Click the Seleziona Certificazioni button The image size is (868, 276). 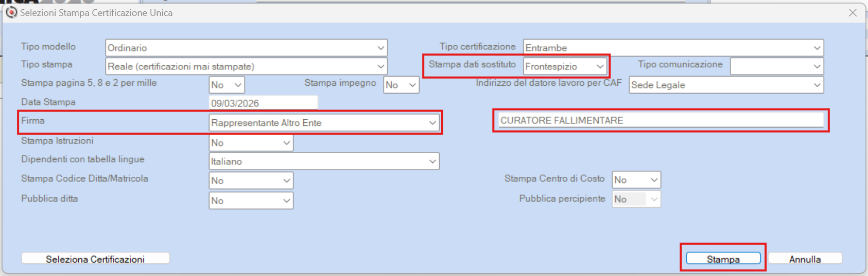pyautogui.click(x=95, y=259)
